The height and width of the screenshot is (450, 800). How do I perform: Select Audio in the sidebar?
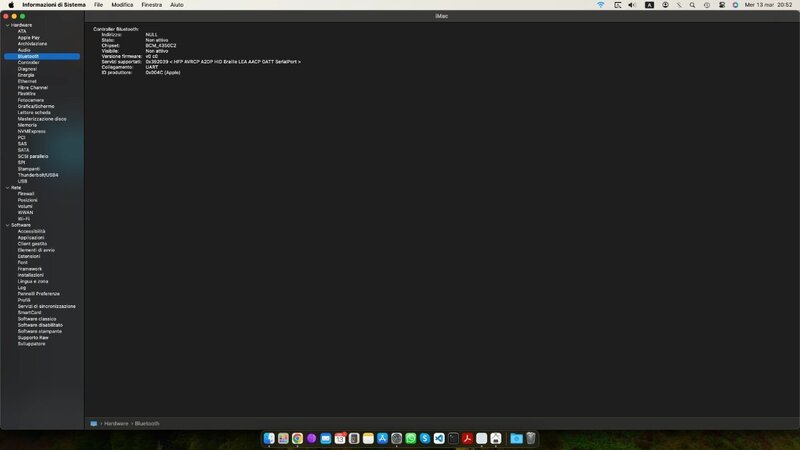tap(24, 50)
